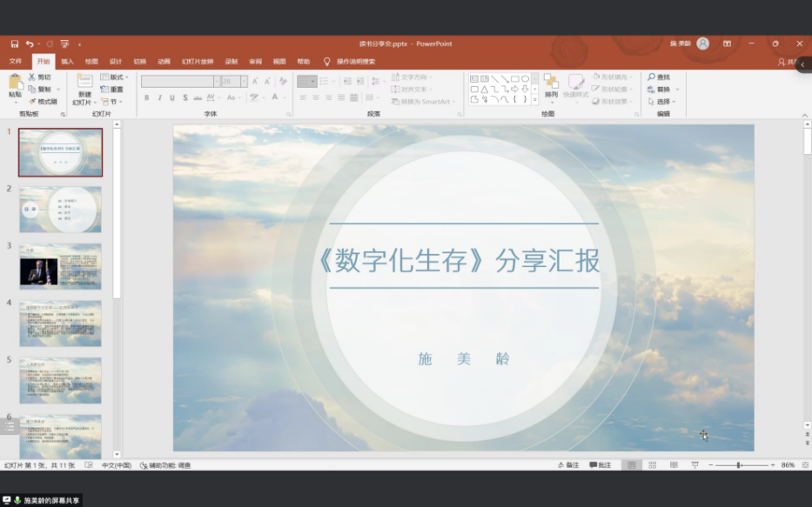Switch to Slide Sorter view icon
812x507 pixels.
(x=652, y=465)
